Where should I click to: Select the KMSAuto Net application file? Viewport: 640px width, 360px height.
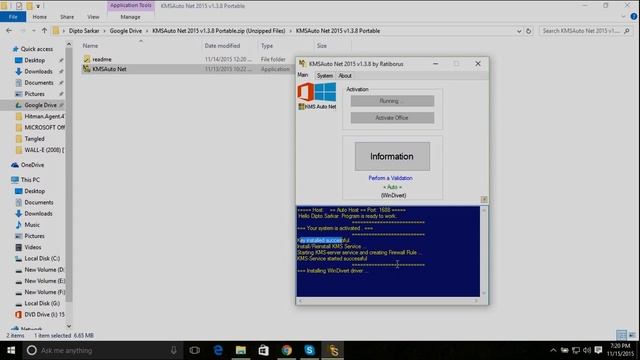tap(109, 69)
